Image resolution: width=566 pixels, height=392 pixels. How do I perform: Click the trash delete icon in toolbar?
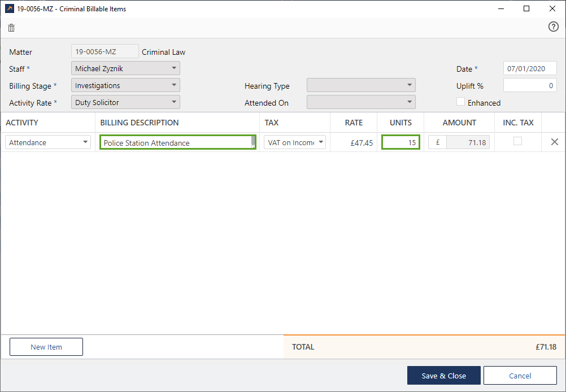(x=11, y=28)
